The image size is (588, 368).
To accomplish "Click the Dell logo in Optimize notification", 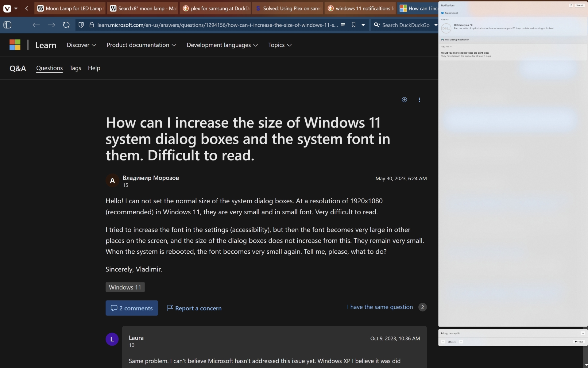I will pyautogui.click(x=446, y=28).
